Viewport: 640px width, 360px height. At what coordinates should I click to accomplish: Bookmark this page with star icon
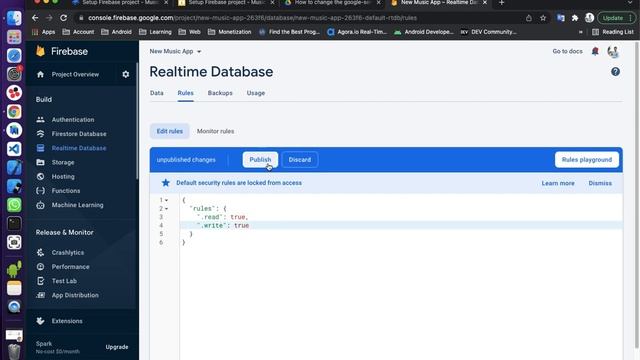(x=543, y=18)
